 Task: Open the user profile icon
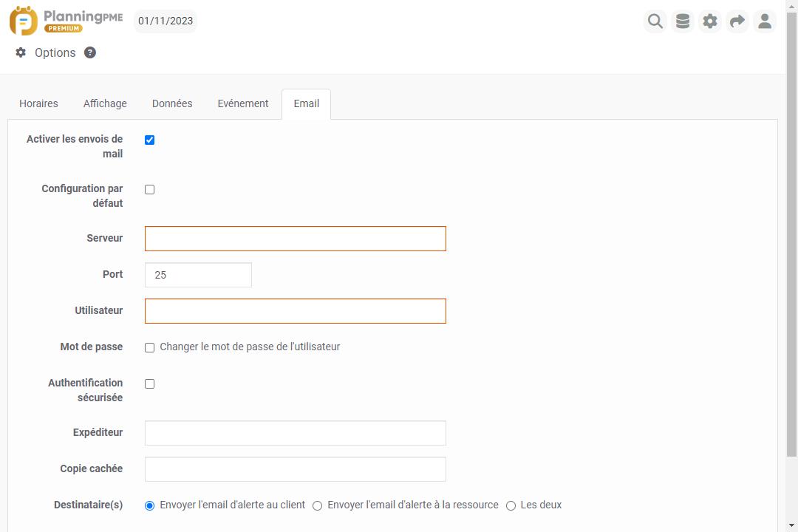[x=765, y=21]
